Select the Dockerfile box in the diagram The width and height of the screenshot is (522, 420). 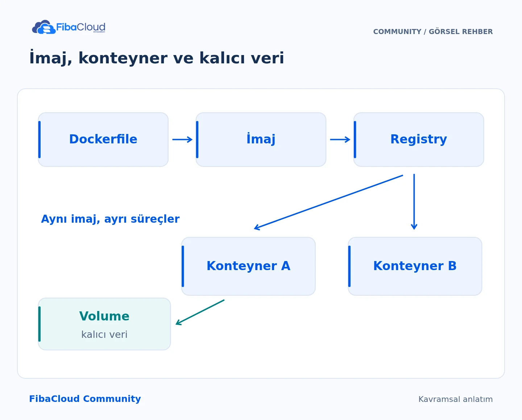pyautogui.click(x=103, y=139)
